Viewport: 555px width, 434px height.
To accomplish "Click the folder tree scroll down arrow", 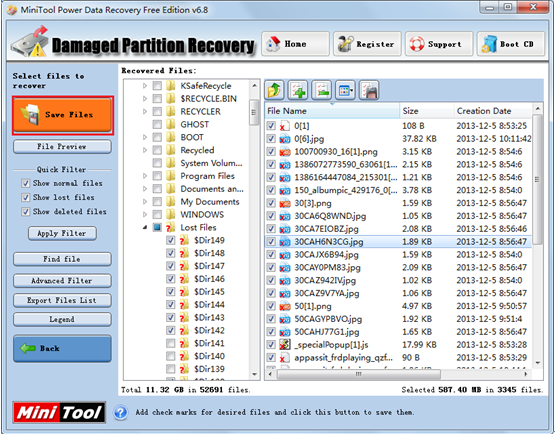I will pos(254,374).
